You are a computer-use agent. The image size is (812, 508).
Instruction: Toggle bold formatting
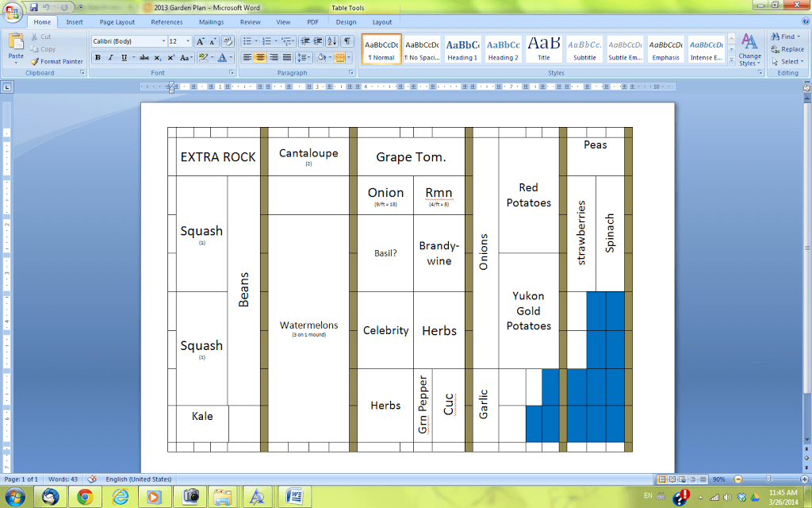(98, 57)
